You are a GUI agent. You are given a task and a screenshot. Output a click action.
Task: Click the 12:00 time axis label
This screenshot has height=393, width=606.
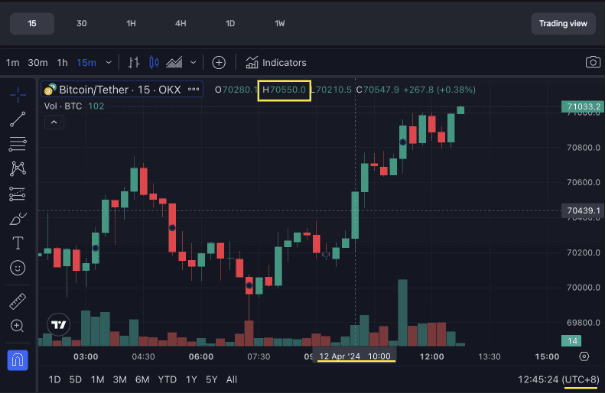pyautogui.click(x=432, y=356)
